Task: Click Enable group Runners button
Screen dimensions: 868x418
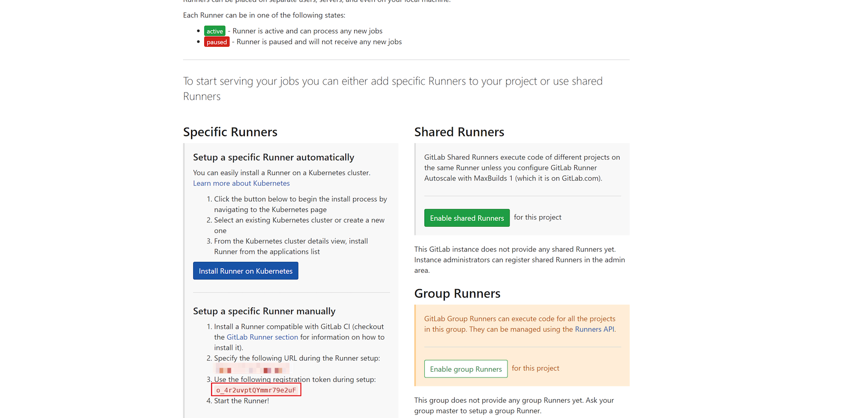Action: click(466, 369)
